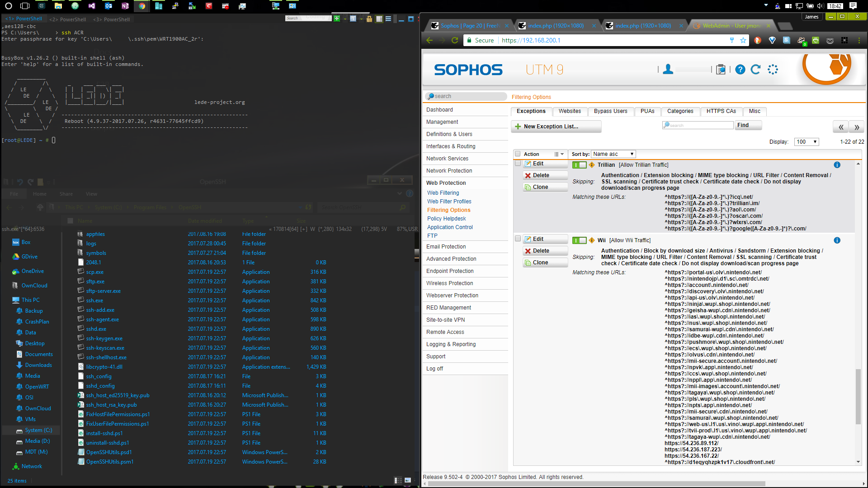The image size is (868, 488).
Task: Click the Find button
Action: click(748, 125)
